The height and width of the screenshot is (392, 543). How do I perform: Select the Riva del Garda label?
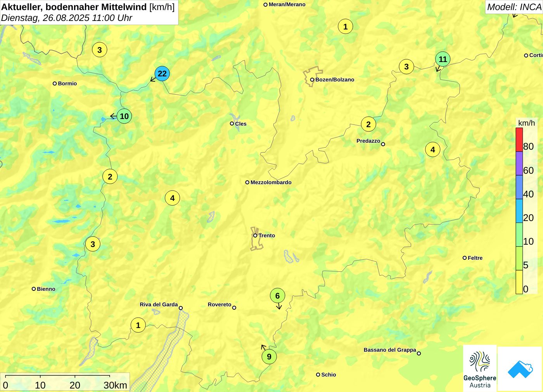pyautogui.click(x=159, y=304)
